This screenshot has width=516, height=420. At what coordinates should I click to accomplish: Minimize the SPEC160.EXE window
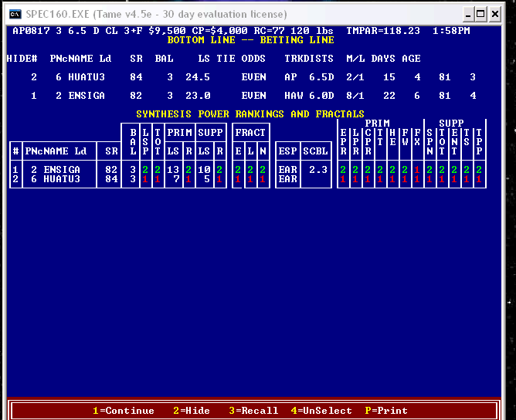coord(468,14)
